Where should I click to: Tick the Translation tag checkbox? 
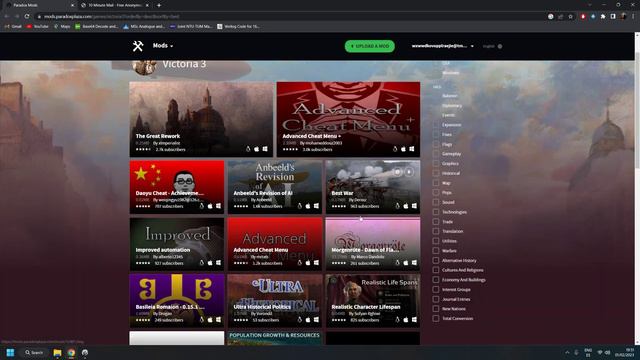point(436,231)
